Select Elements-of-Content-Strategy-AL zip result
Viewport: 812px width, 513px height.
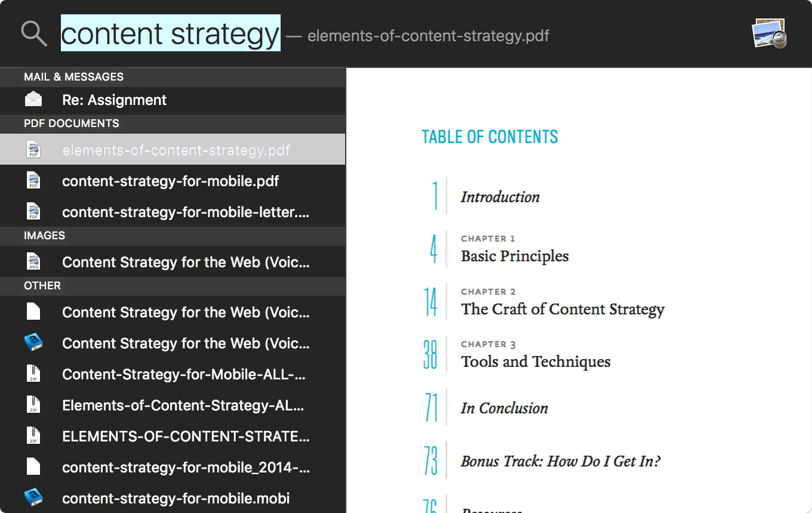tap(173, 404)
